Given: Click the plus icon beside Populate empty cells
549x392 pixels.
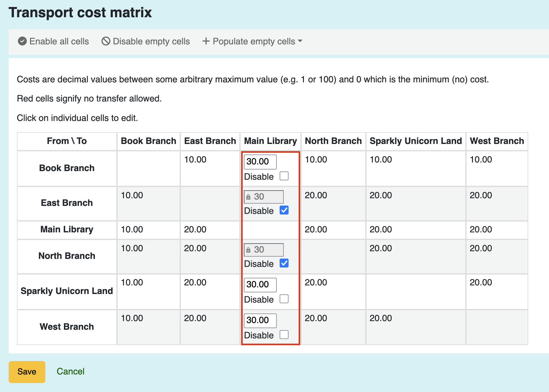Looking at the screenshot, I should [x=206, y=41].
